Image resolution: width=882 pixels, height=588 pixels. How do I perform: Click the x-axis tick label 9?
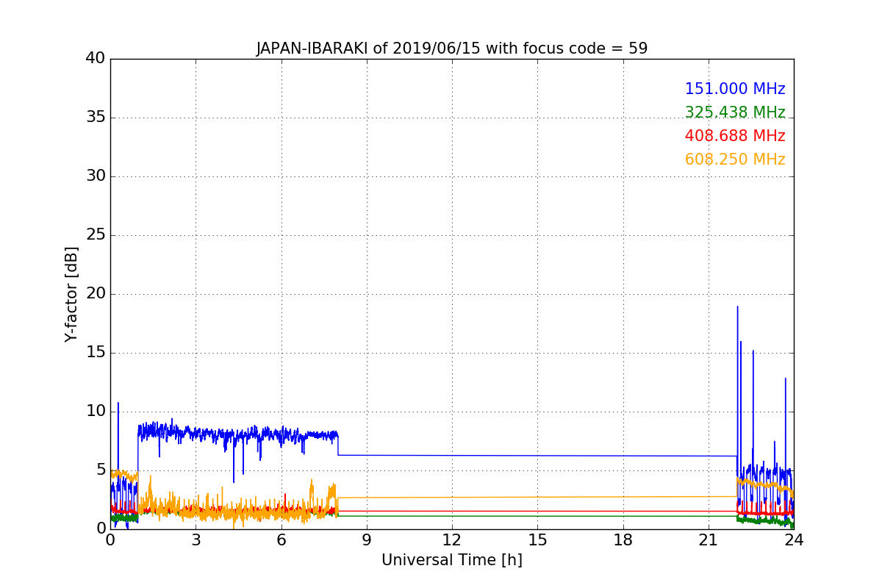(367, 539)
